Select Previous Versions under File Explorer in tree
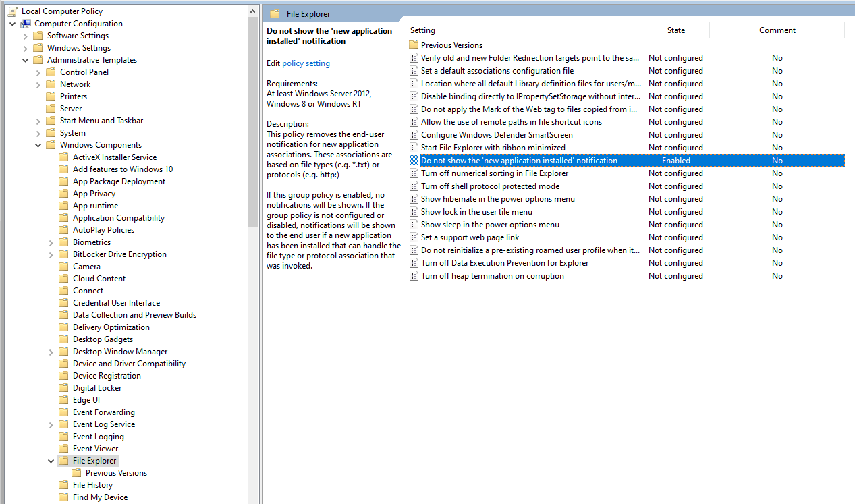Screen dimensions: 855x504 (116, 473)
